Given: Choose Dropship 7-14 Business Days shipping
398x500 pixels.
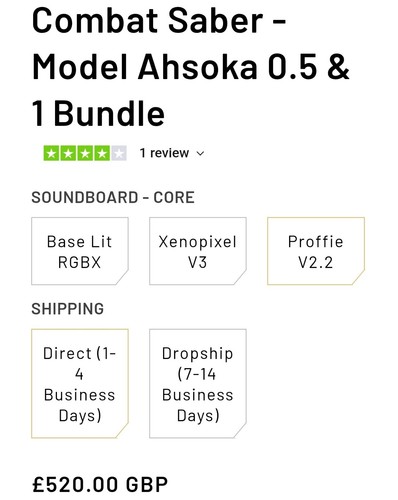Looking at the screenshot, I should point(198,383).
